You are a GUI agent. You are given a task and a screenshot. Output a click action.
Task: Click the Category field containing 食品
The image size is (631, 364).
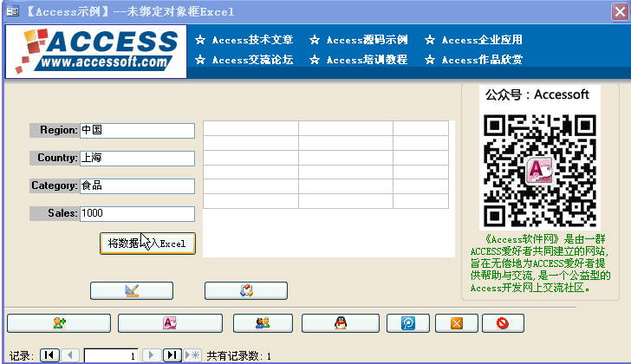[x=137, y=185]
